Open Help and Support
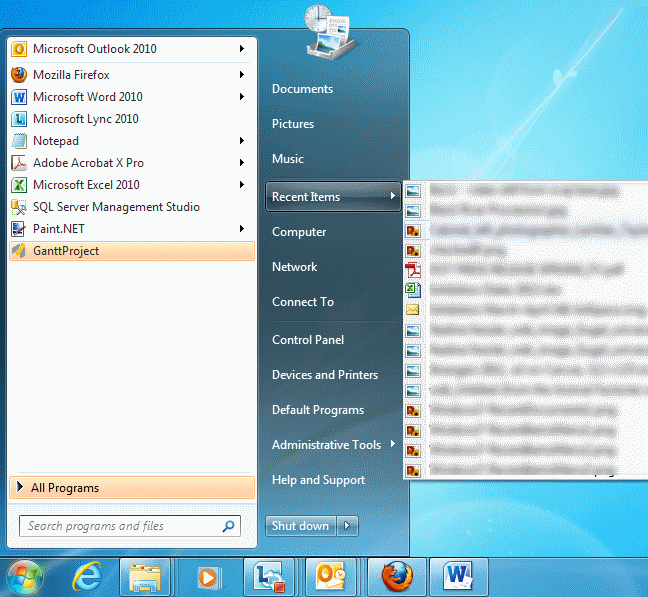648x597 pixels. coord(319,480)
